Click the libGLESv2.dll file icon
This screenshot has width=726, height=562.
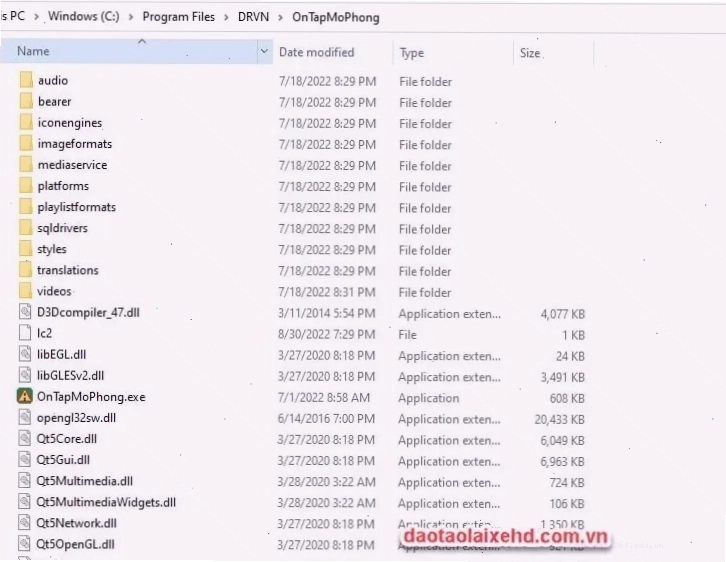(25, 375)
